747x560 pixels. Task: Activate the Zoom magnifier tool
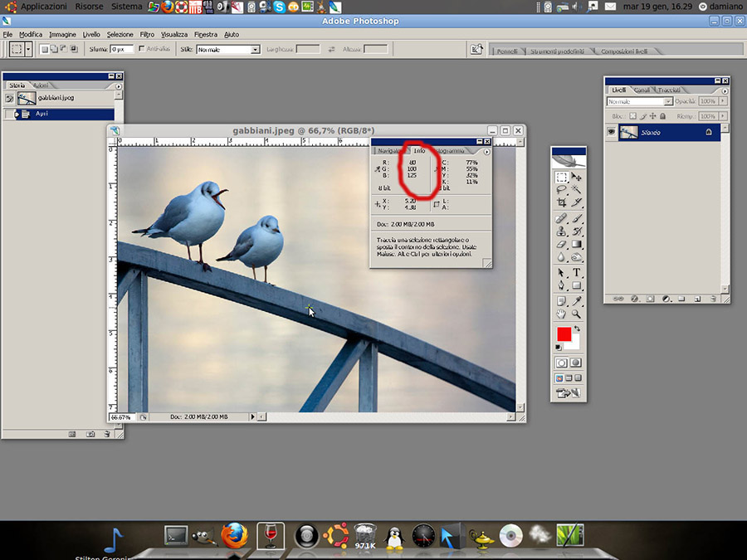pos(577,314)
